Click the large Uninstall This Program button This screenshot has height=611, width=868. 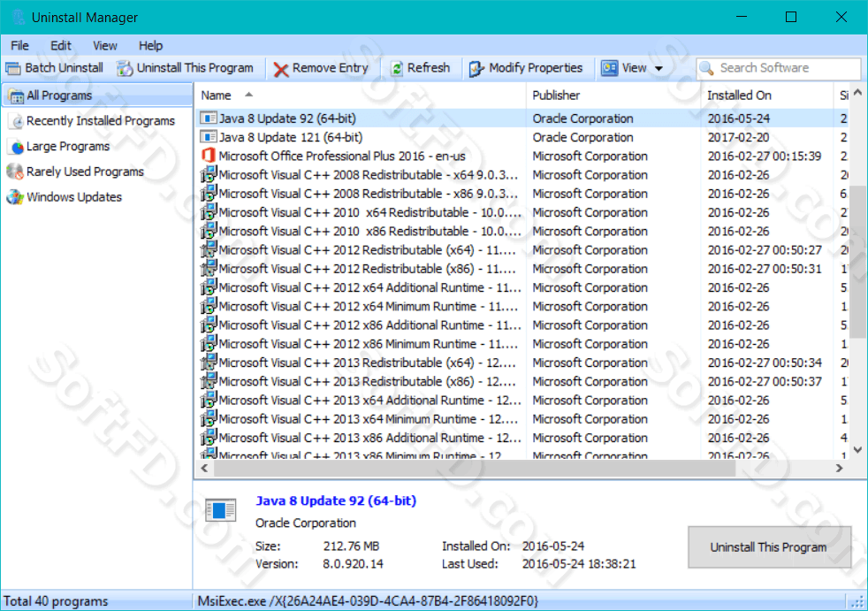click(x=769, y=547)
